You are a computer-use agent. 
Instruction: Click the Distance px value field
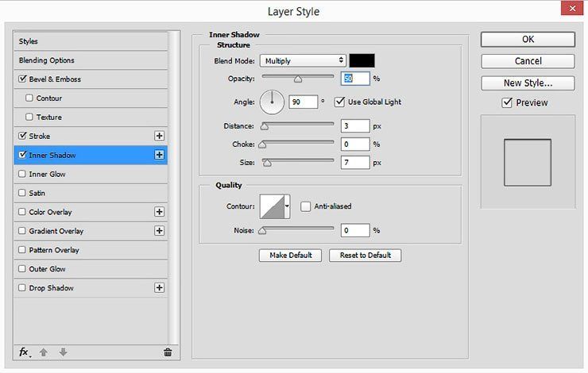(355, 126)
